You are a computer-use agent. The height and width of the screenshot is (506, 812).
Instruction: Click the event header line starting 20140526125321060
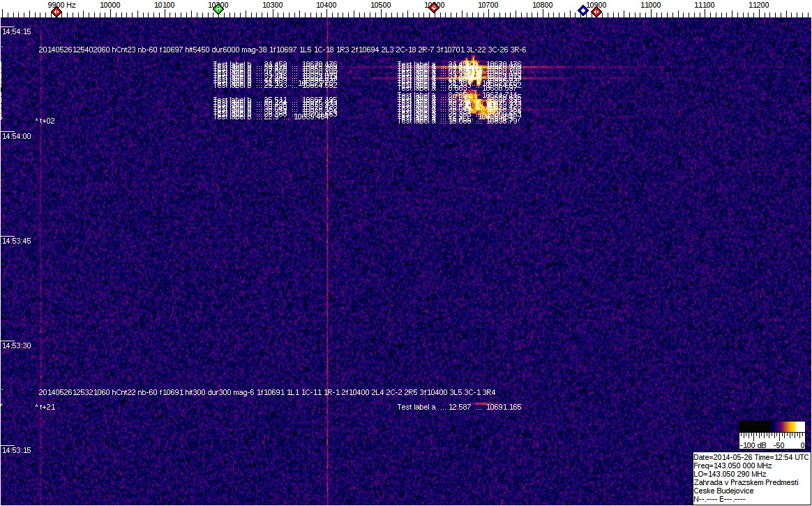click(266, 392)
